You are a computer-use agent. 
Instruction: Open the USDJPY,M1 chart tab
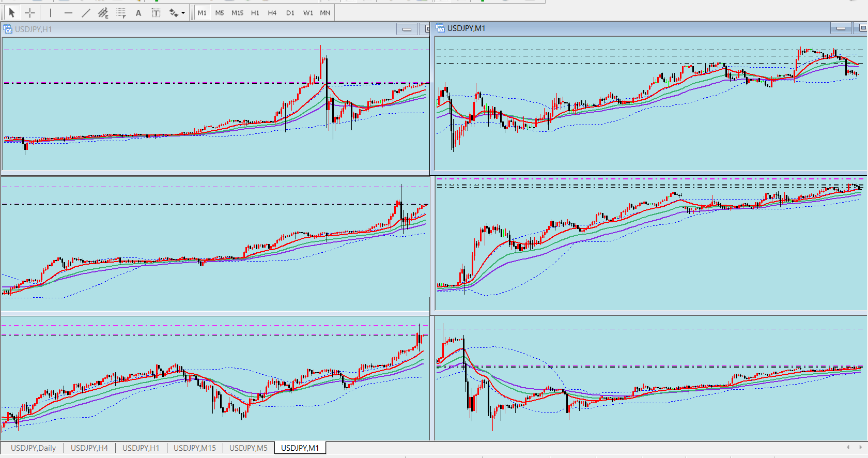300,448
